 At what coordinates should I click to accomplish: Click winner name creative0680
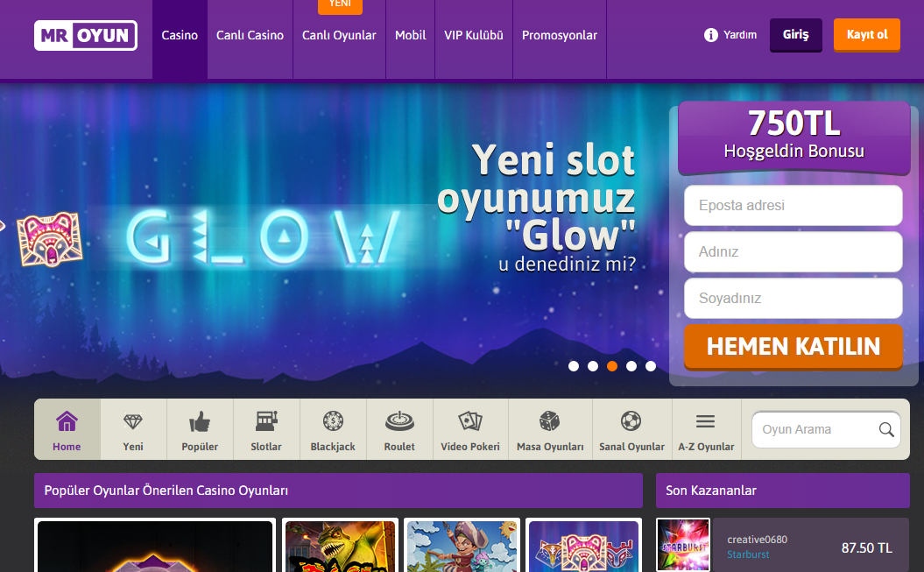pos(757,539)
